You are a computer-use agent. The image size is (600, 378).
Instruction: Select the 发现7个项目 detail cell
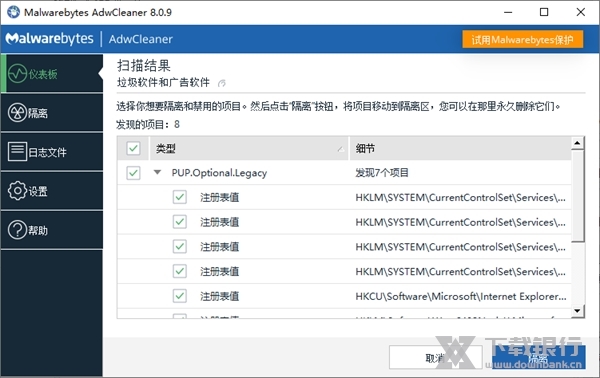point(382,173)
